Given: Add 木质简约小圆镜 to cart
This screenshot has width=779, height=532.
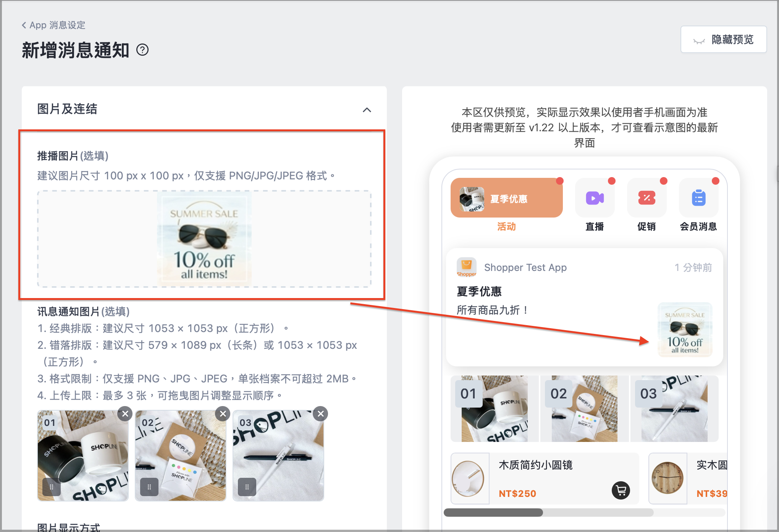Looking at the screenshot, I should coord(621,490).
